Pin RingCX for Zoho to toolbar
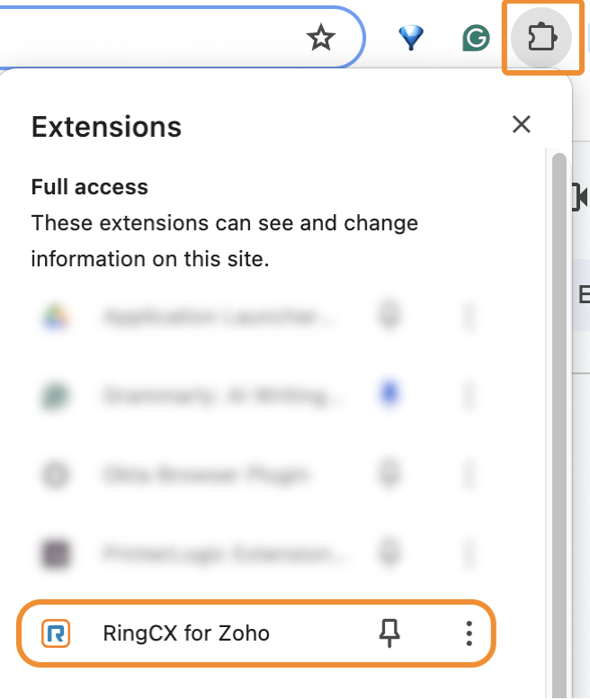This screenshot has width=590, height=700. [389, 633]
